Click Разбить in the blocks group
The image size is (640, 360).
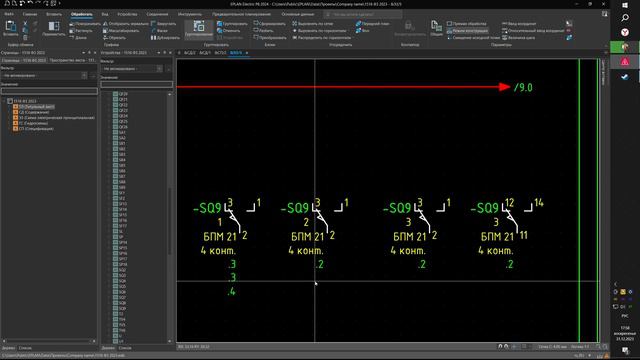(264, 31)
